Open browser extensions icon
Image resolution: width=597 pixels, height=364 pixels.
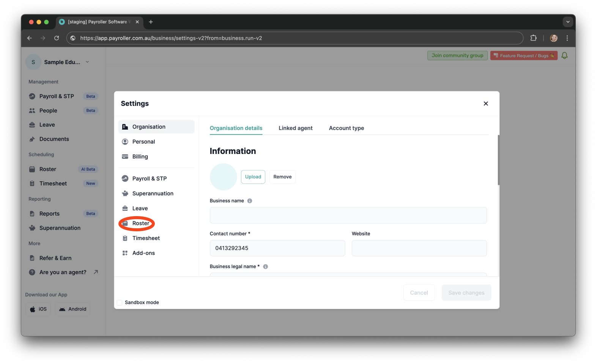(533, 38)
